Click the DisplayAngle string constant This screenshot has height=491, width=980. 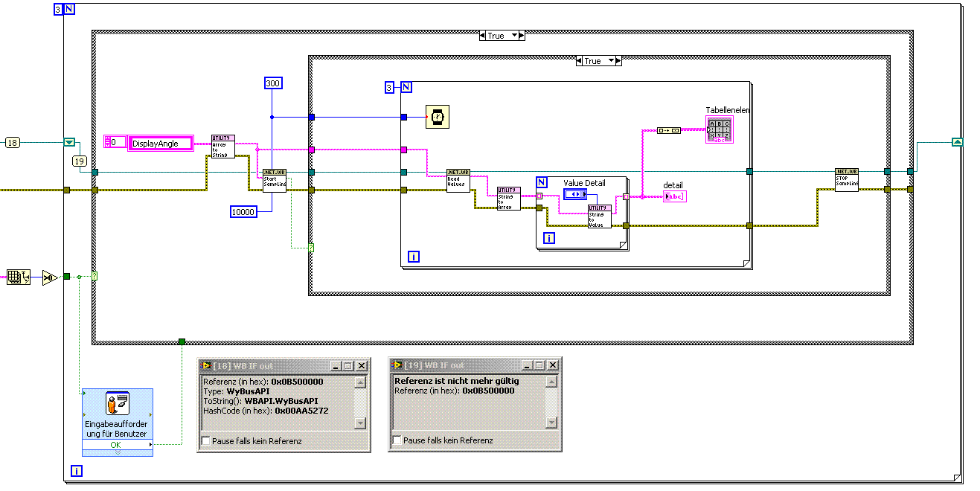160,143
